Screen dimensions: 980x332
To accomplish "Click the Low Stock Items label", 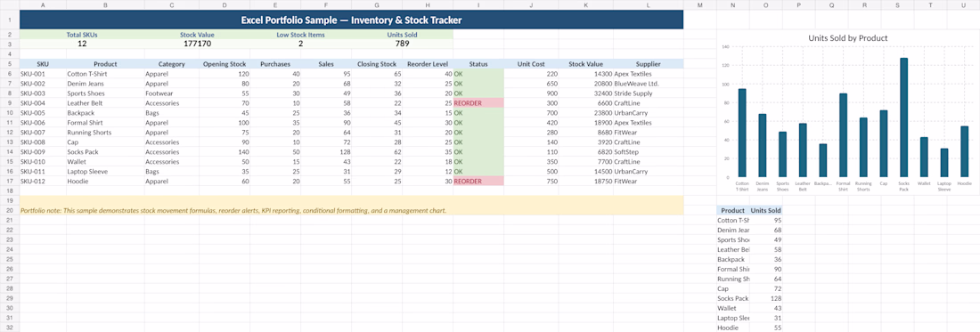I will (300, 35).
